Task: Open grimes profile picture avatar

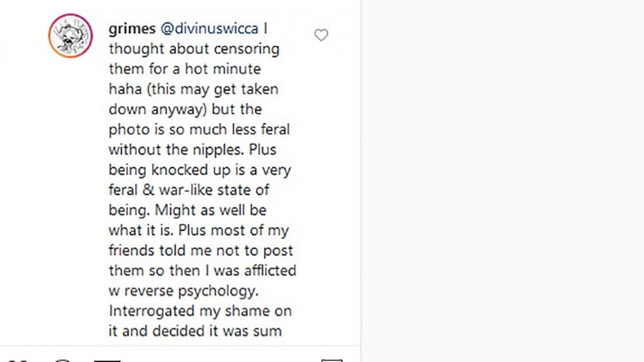Action: (70, 35)
